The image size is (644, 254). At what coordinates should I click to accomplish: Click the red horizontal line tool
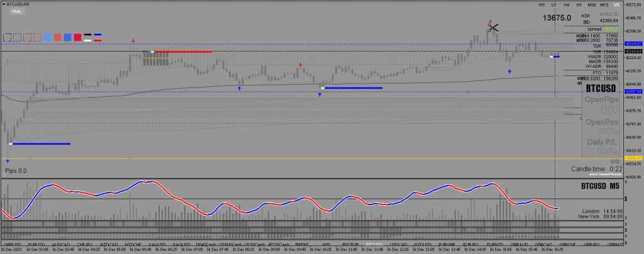tap(98, 40)
